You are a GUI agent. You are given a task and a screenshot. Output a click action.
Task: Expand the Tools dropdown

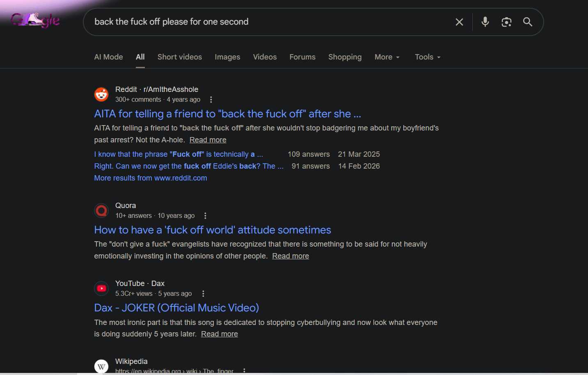(x=427, y=57)
